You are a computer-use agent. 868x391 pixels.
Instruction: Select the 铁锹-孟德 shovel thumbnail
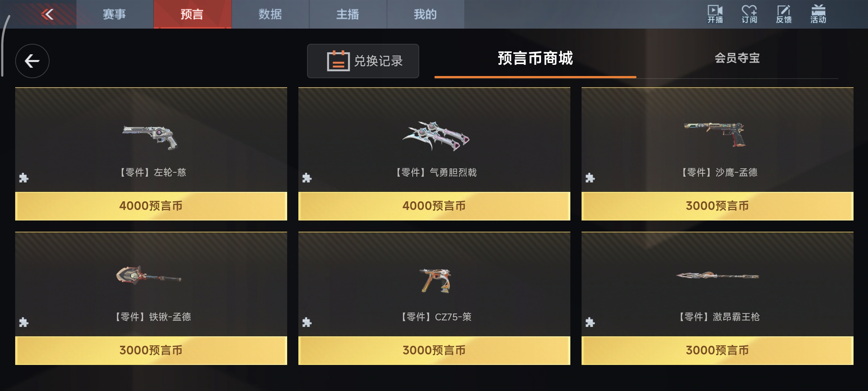click(x=149, y=276)
